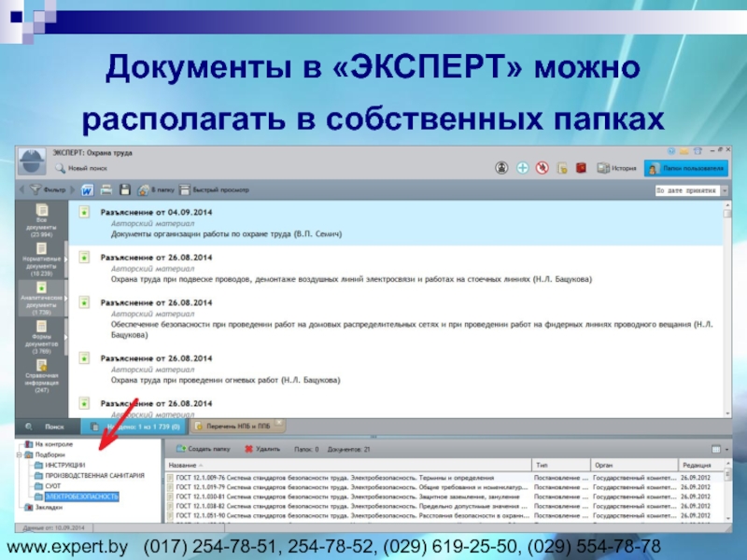The width and height of the screenshot is (747, 560).
Task: Click the black circular person icon
Action: [501, 168]
